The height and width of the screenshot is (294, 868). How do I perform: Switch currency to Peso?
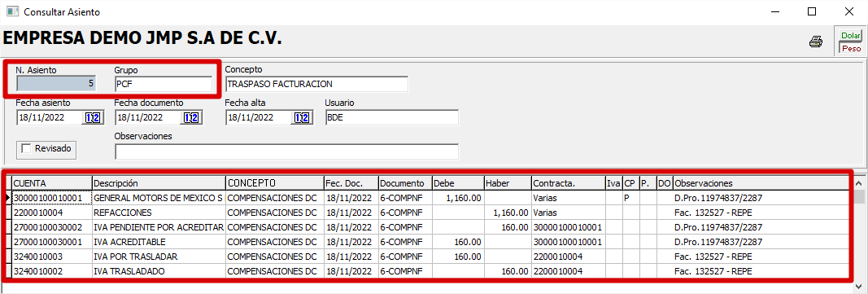tap(851, 48)
